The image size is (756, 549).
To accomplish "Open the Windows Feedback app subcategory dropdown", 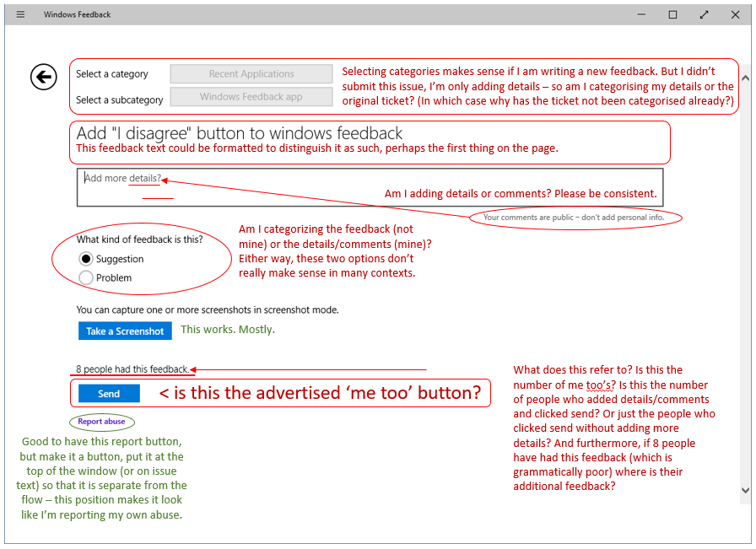I will pyautogui.click(x=251, y=96).
